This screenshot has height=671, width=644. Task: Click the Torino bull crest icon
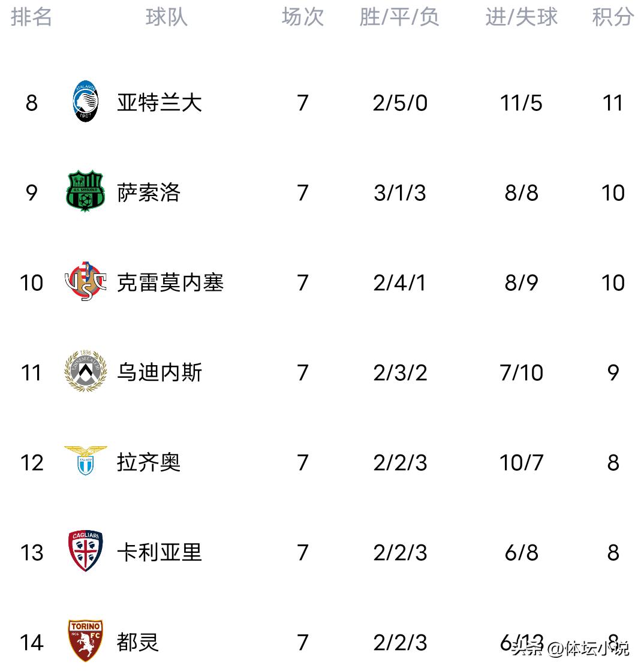(85, 641)
